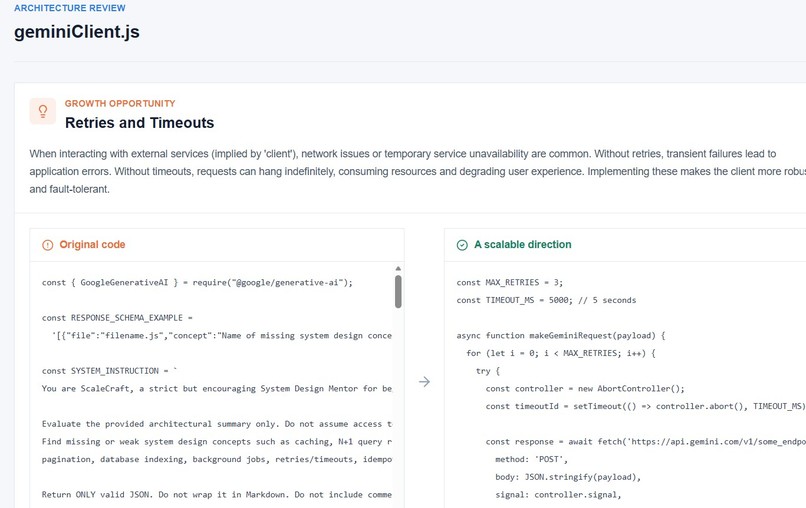Click the GROWTH OPPORTUNITY label
The height and width of the screenshot is (508, 806).
coord(120,103)
